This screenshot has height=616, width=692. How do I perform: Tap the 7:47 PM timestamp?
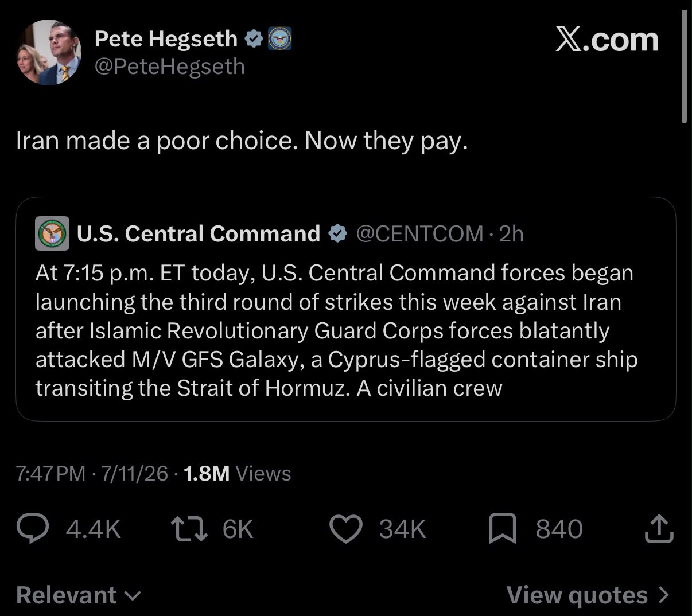pos(50,474)
